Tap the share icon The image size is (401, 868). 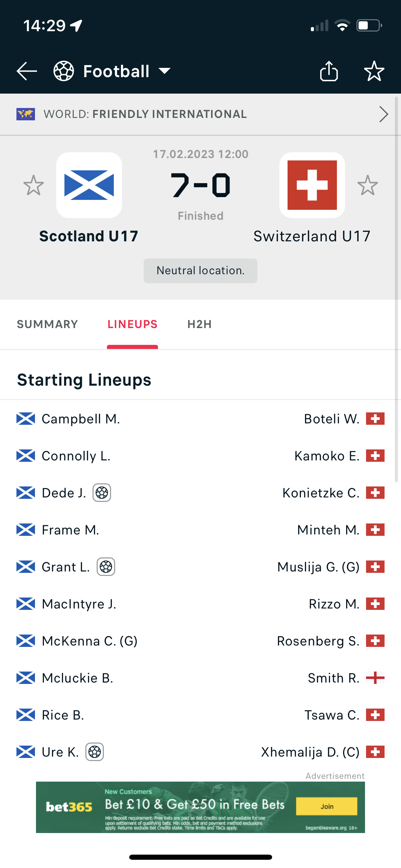tap(329, 71)
